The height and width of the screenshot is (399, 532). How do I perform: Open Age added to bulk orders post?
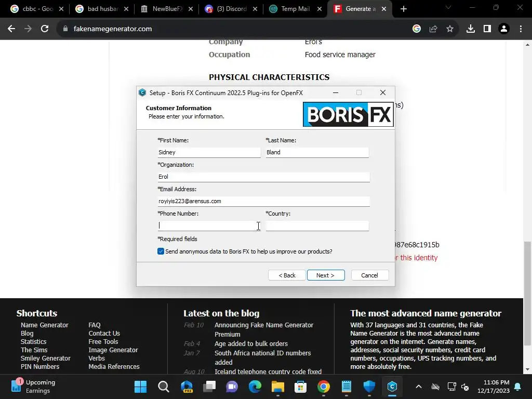pyautogui.click(x=251, y=344)
